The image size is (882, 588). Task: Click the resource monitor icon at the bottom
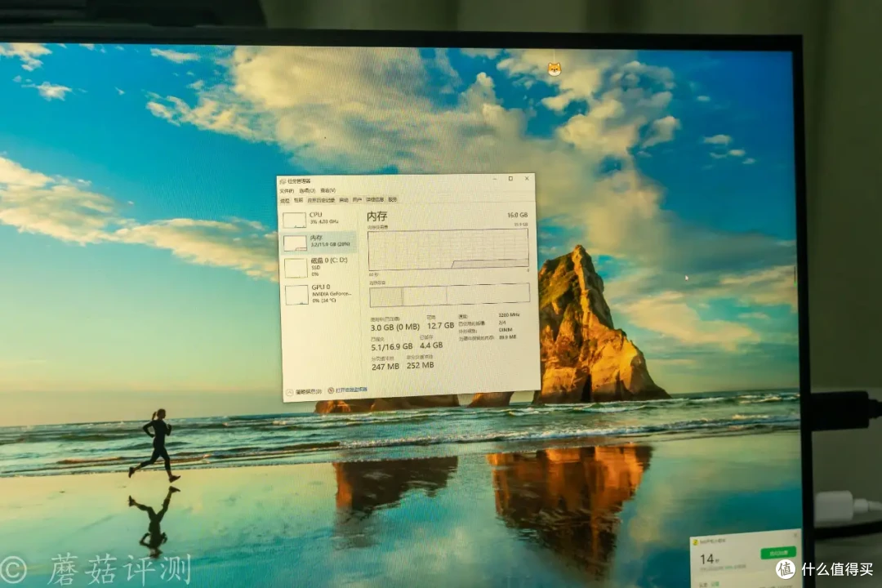tap(331, 390)
